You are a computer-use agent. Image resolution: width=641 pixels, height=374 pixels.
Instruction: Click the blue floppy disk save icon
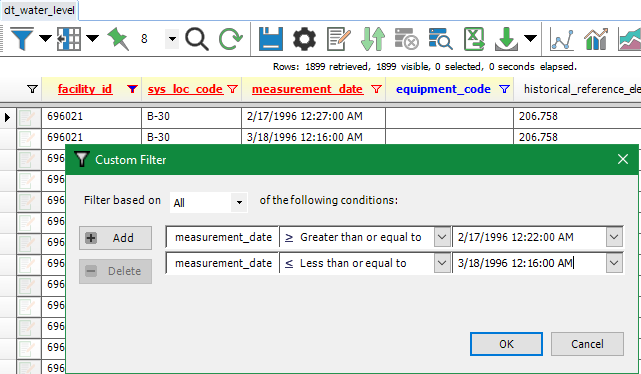pyautogui.click(x=271, y=39)
